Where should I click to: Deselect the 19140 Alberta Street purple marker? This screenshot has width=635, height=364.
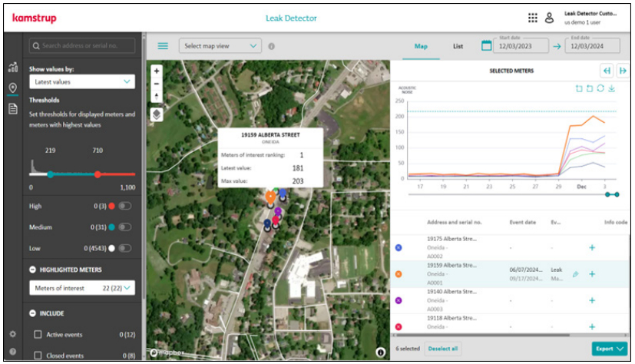point(399,300)
